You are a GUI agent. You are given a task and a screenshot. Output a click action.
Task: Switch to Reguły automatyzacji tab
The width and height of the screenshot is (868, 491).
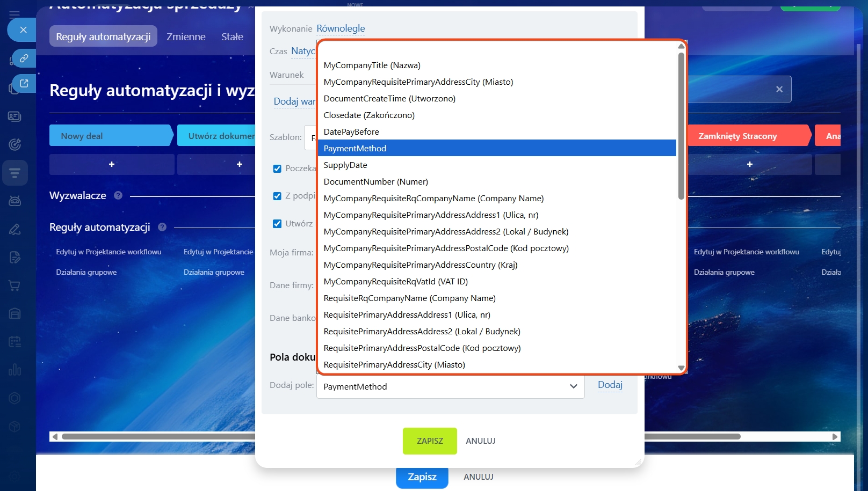[x=103, y=36]
